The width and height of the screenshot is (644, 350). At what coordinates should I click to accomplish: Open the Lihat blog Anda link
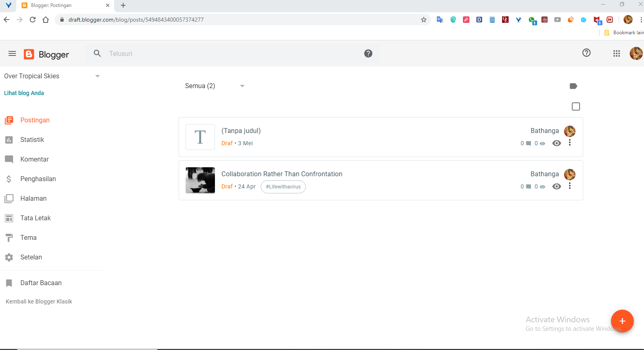pyautogui.click(x=24, y=93)
